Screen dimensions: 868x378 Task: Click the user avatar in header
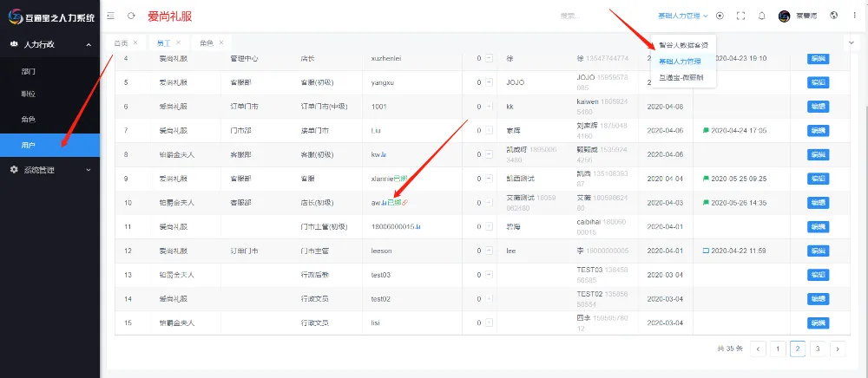point(785,16)
